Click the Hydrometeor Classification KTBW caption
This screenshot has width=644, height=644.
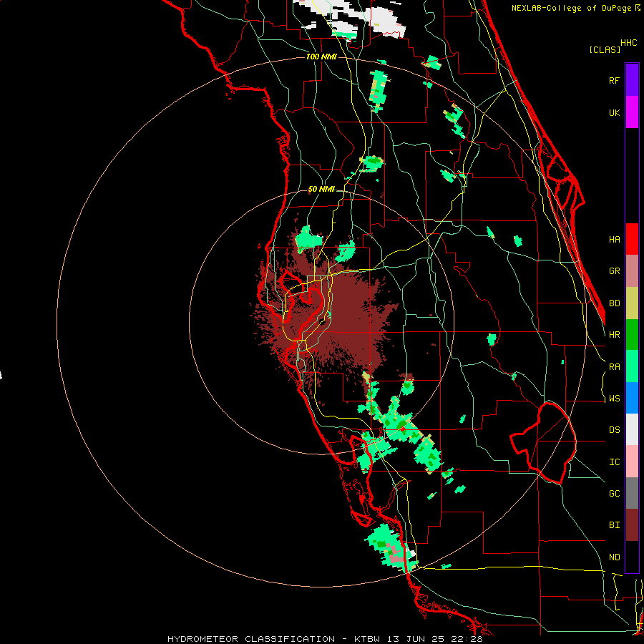[325, 639]
